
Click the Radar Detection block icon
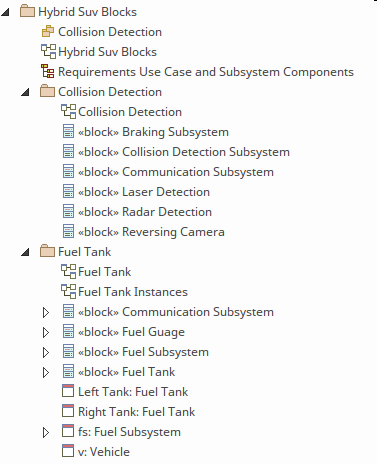tap(68, 211)
